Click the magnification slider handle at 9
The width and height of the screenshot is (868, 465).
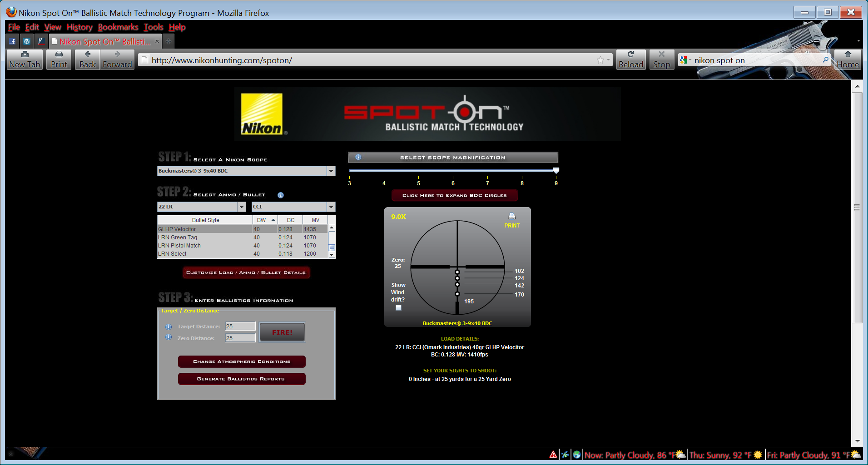(556, 170)
